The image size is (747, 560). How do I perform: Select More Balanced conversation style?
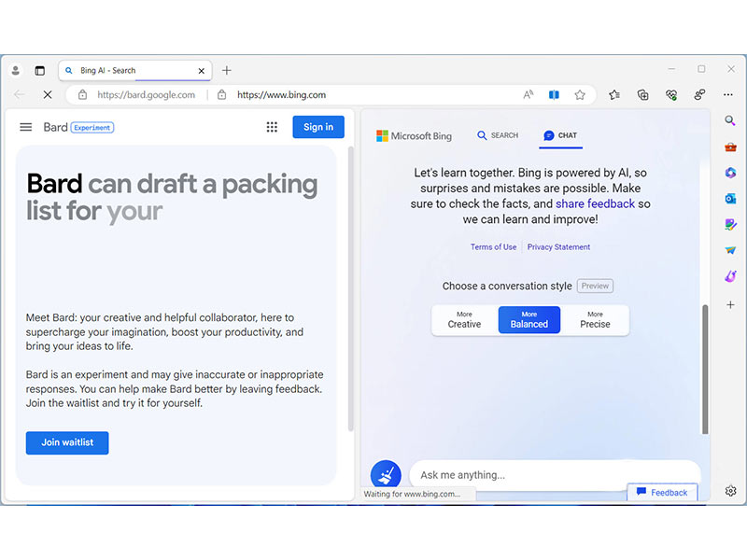(529, 320)
